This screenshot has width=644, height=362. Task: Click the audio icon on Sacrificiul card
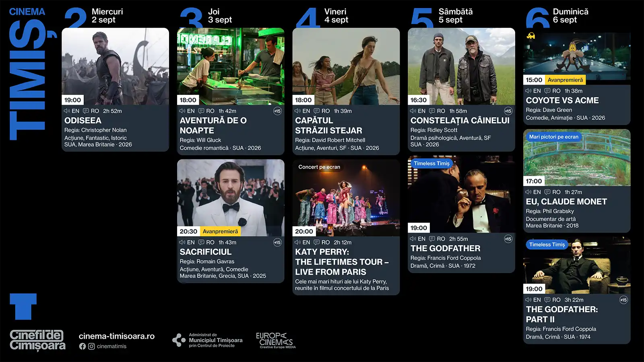[182, 243]
